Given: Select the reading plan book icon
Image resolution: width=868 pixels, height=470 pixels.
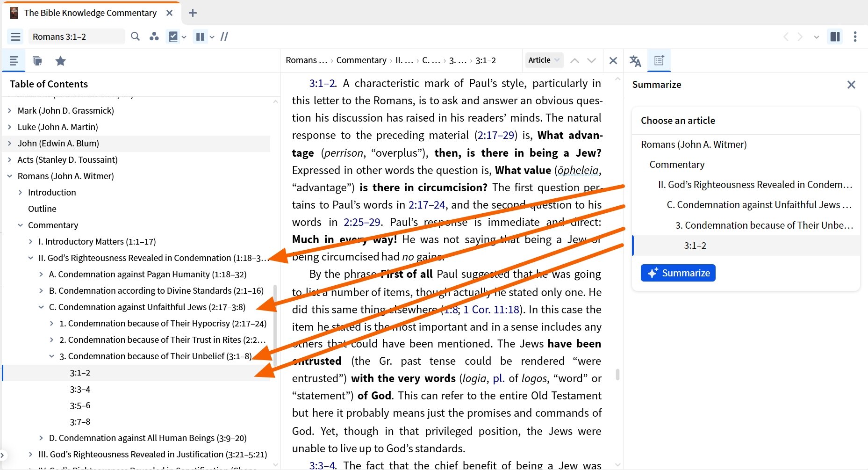Looking at the screenshot, I should pyautogui.click(x=173, y=36).
